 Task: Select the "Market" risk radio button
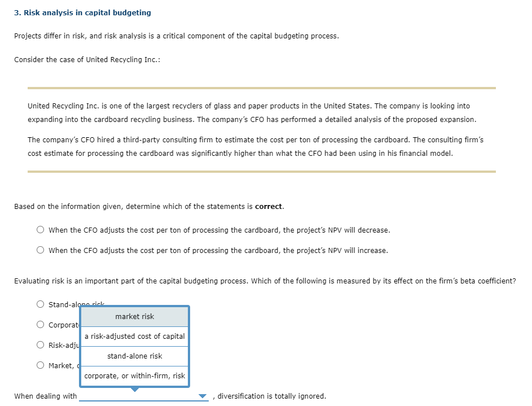[x=40, y=365]
